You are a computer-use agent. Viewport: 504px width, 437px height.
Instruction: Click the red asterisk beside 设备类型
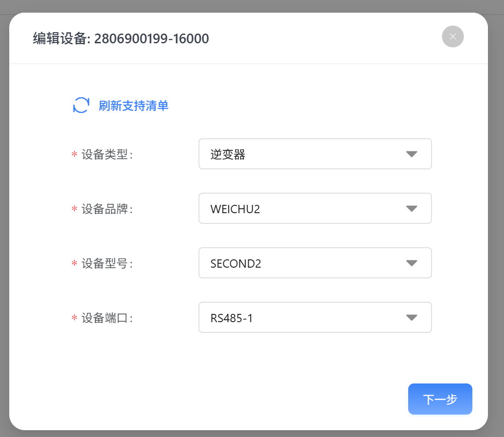pyautogui.click(x=74, y=155)
